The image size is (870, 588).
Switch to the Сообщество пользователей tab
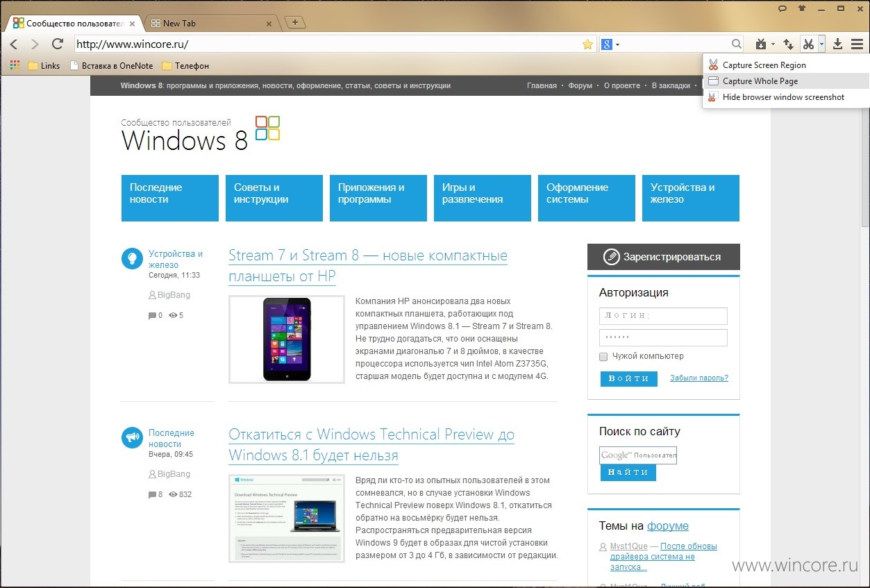(75, 23)
